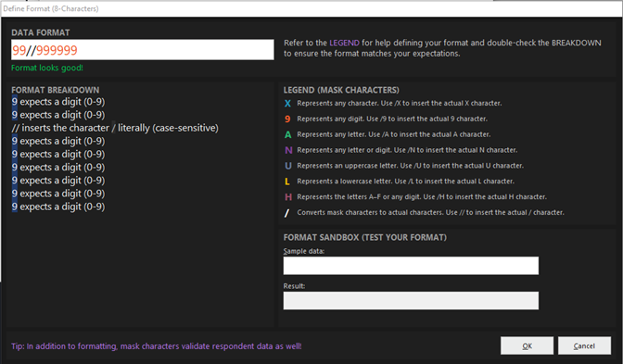
Task: Click the Sample data input box
Action: [411, 266]
